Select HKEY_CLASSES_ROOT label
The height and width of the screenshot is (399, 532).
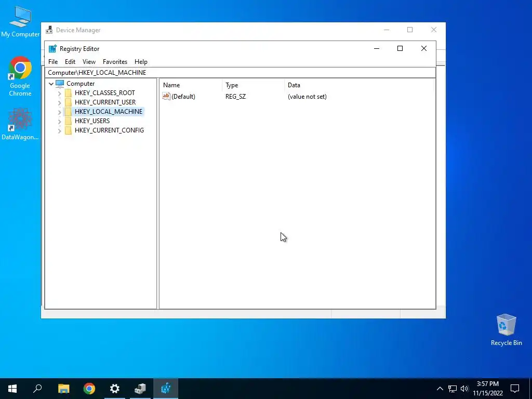pyautogui.click(x=105, y=93)
